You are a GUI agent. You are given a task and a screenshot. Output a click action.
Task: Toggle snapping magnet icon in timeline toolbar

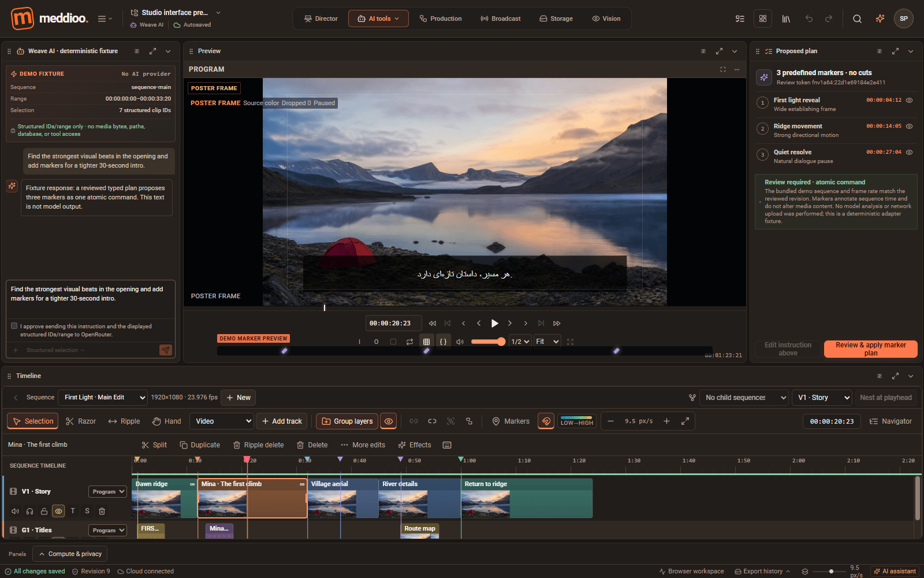546,421
